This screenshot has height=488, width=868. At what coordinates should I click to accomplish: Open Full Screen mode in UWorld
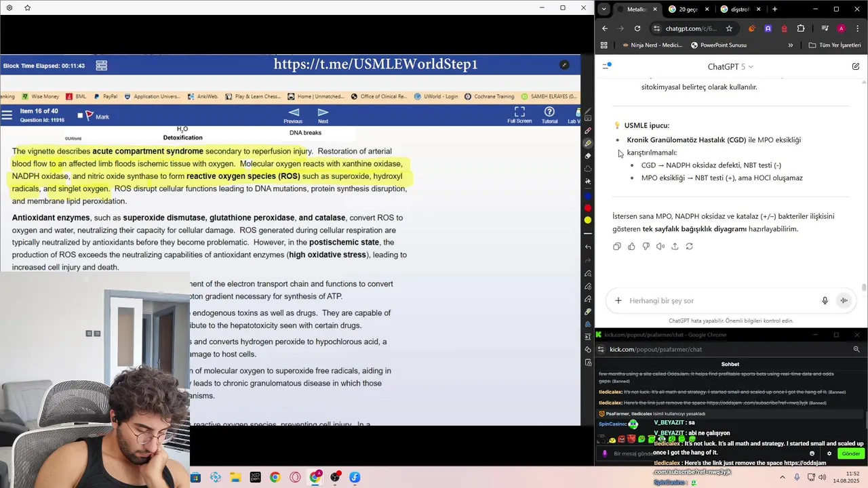point(519,115)
